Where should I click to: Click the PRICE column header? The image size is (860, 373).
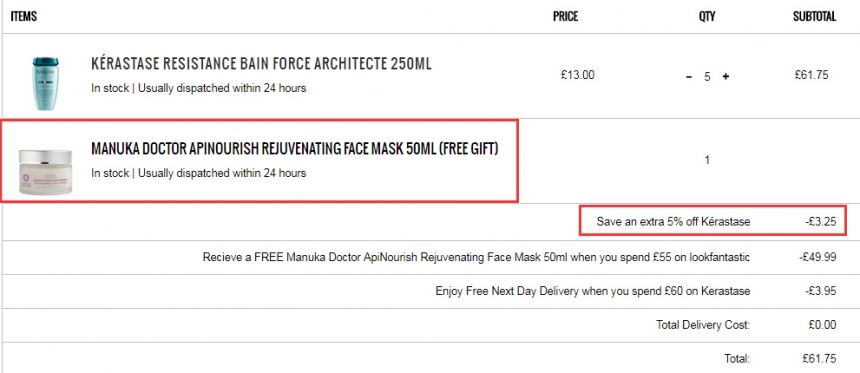565,16
